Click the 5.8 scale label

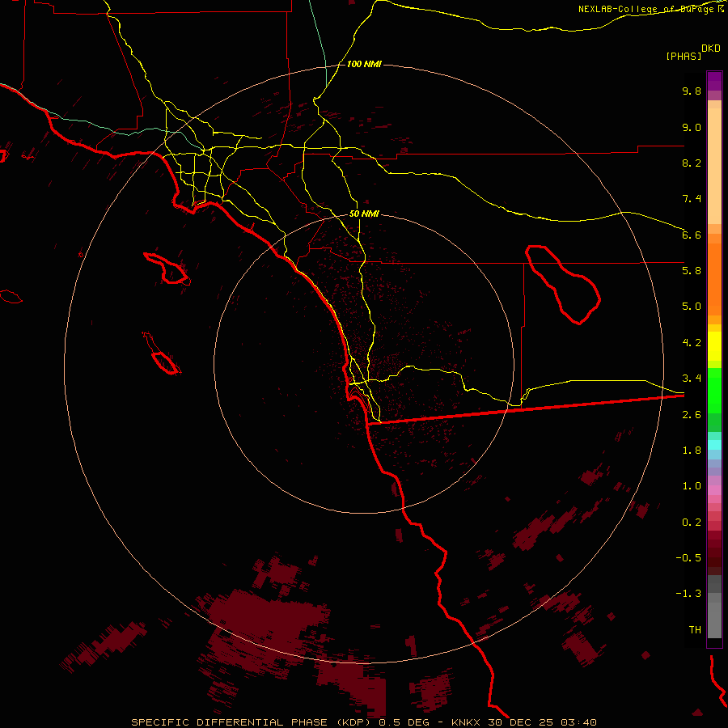point(692,271)
